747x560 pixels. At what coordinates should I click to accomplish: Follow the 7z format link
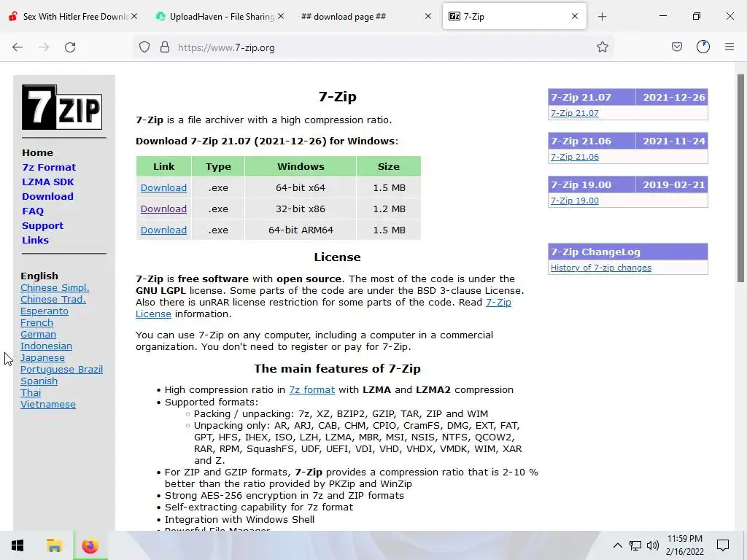311,389
